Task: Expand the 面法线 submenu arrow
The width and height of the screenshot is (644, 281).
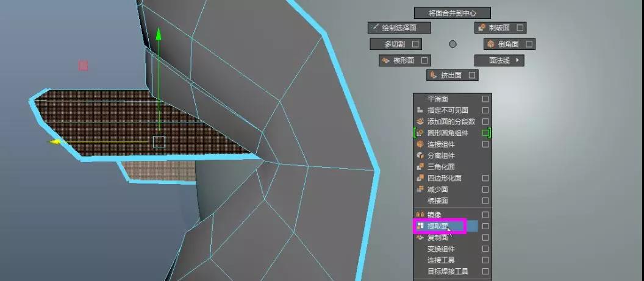Action: click(x=518, y=60)
